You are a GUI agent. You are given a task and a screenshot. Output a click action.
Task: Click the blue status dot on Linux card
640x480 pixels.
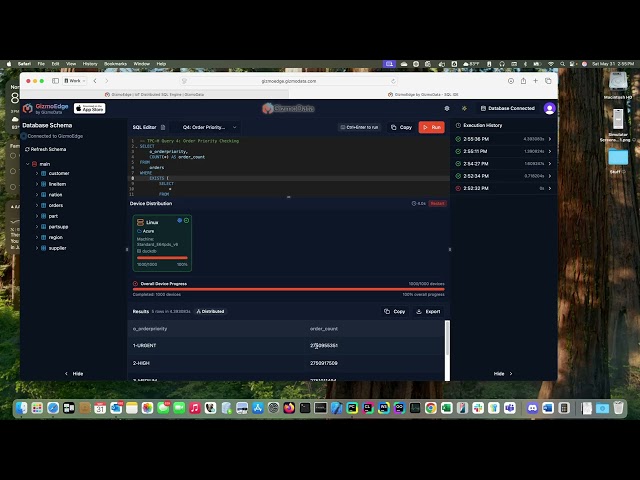click(179, 220)
